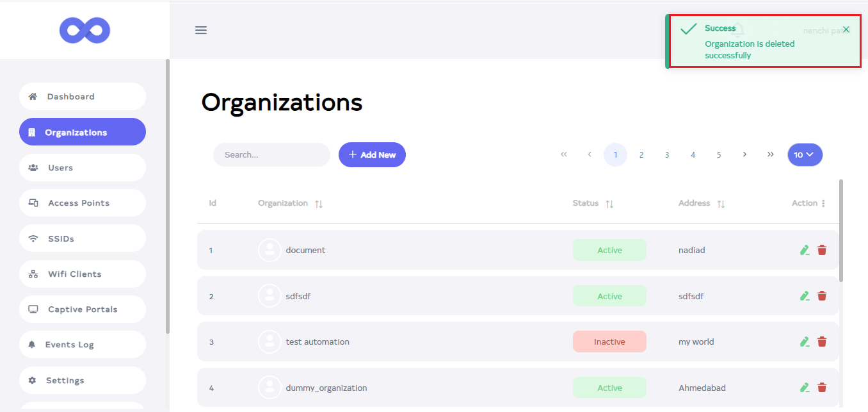Click the hamburger menu icon
Screen dimensions: 868x412
coord(201,30)
